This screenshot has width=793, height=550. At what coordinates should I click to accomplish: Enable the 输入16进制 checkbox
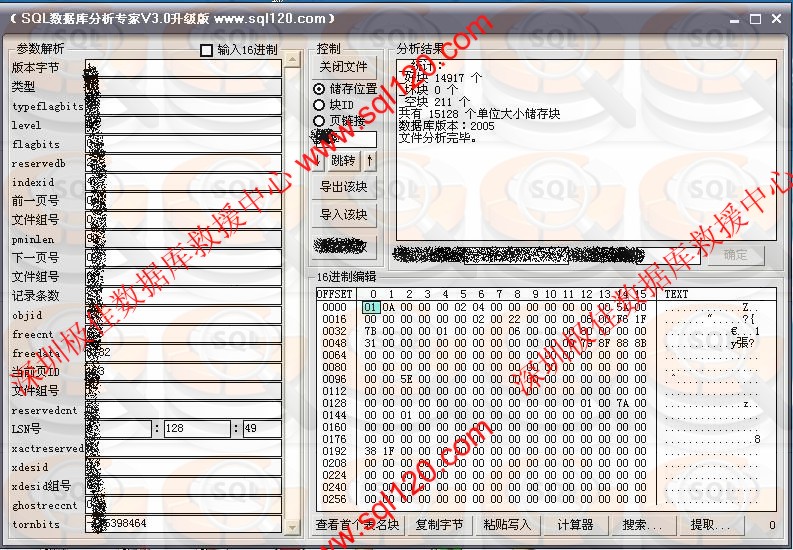(206, 50)
